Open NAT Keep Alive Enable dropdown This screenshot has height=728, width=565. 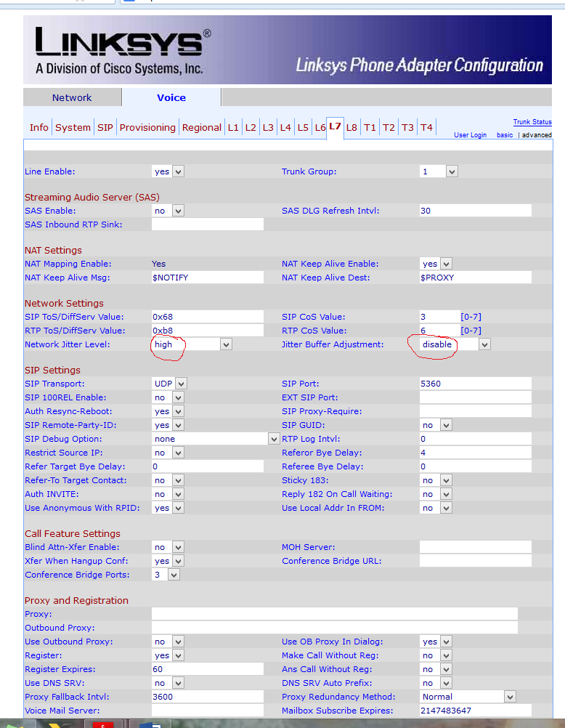[x=436, y=264]
